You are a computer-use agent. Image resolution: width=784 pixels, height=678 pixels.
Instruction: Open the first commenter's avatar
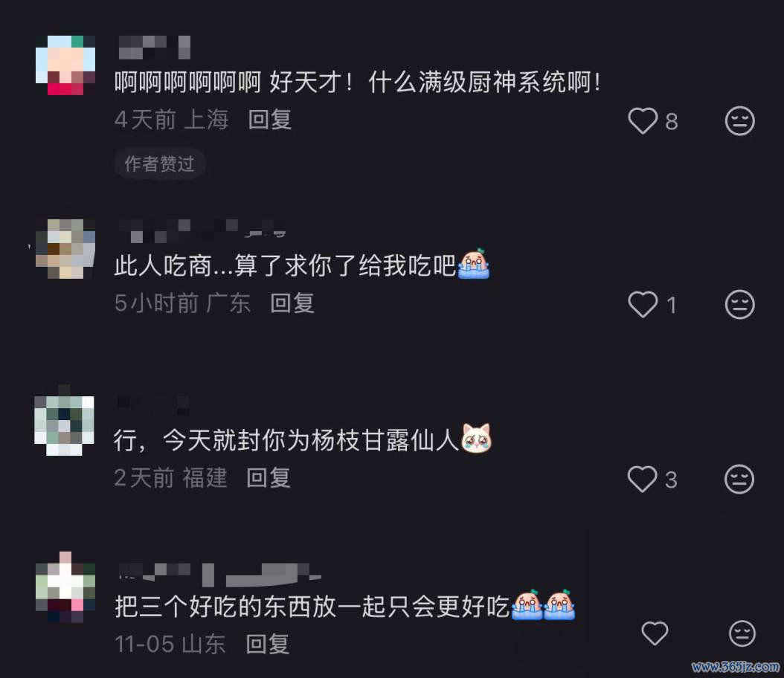click(65, 65)
